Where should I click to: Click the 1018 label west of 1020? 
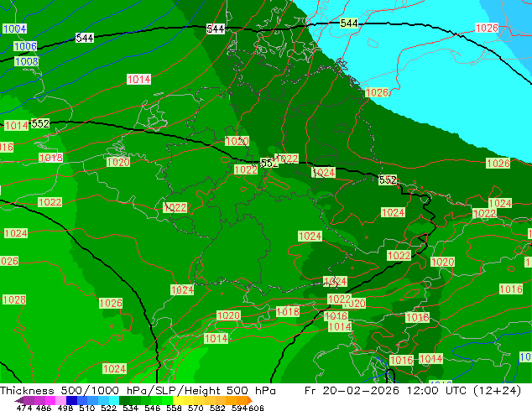[x=51, y=158]
